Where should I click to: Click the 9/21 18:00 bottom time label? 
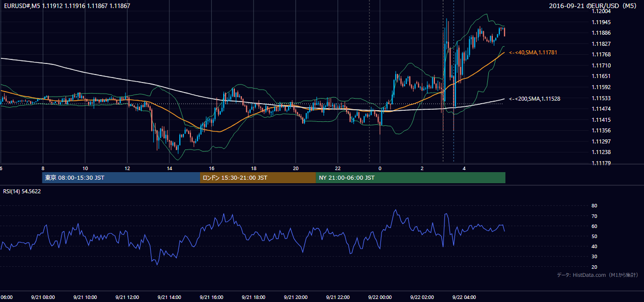click(253, 297)
